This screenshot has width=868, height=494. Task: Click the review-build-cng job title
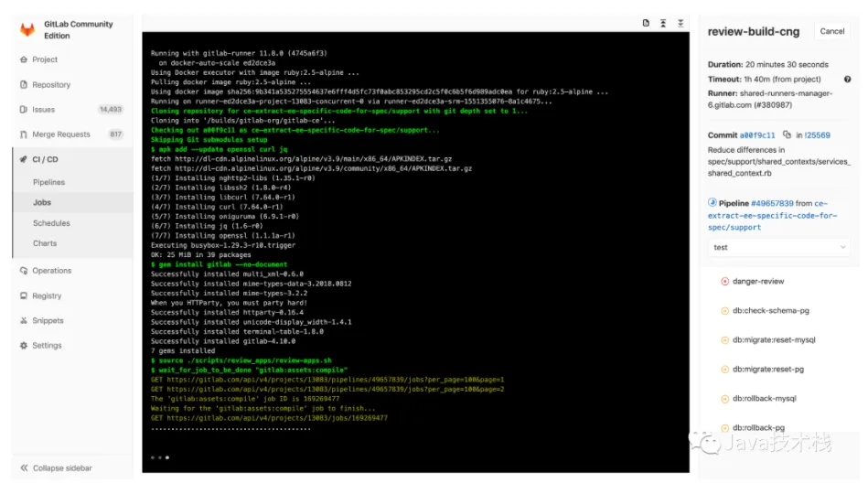754,32
